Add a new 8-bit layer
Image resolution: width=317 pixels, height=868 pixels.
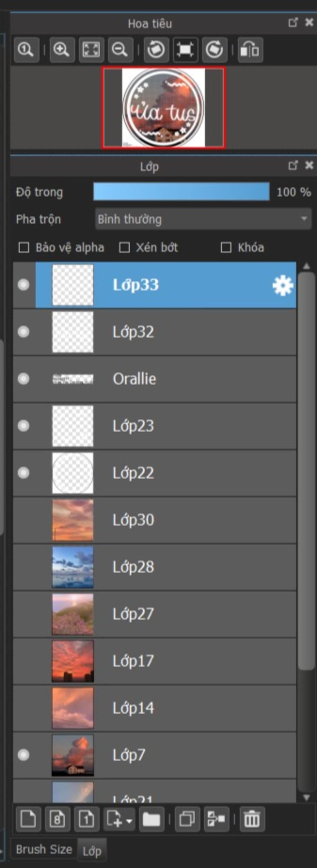pos(57,819)
